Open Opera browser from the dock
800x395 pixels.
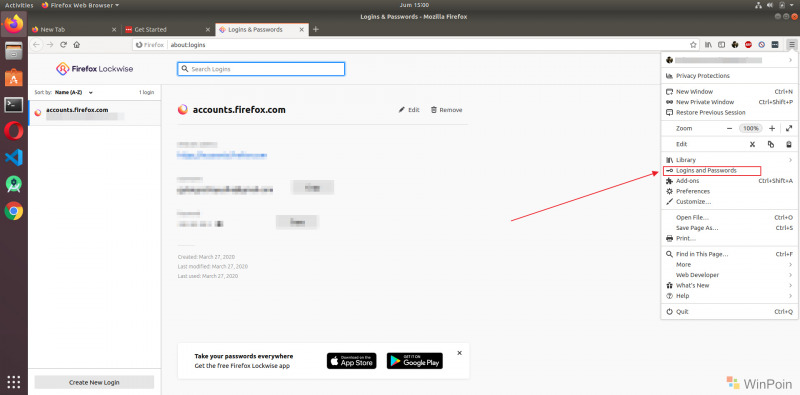14,131
